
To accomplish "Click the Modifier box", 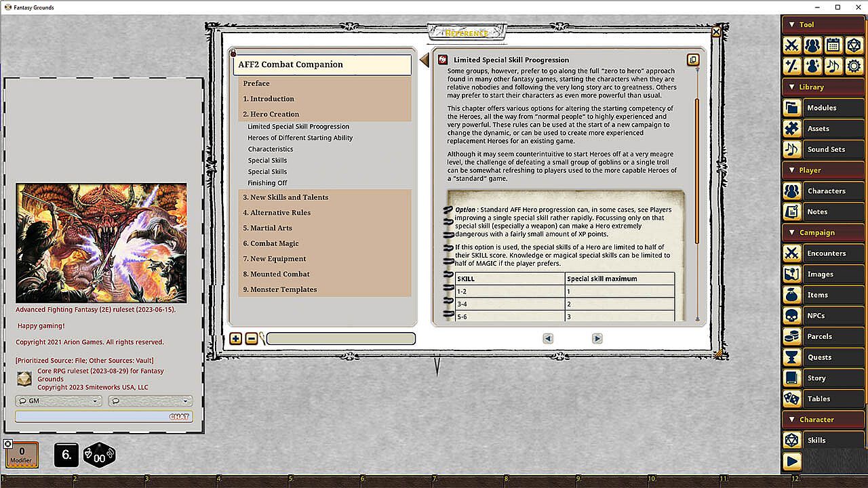I will (21, 455).
